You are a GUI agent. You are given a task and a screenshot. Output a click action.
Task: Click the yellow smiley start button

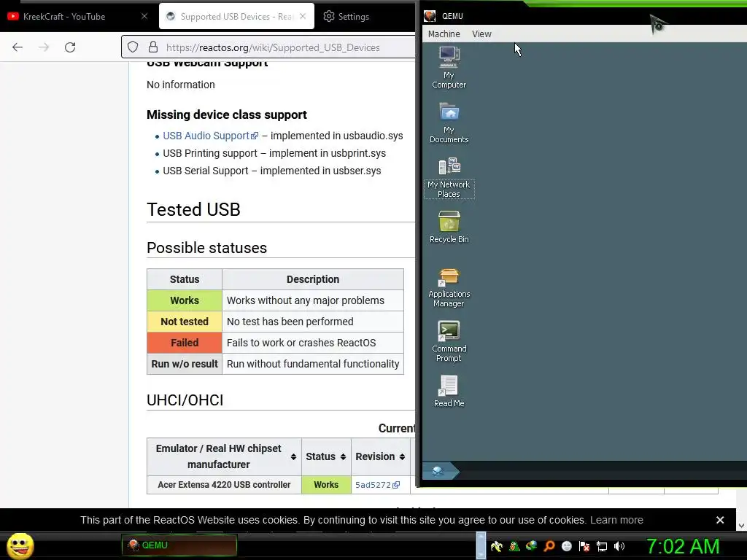(20, 545)
